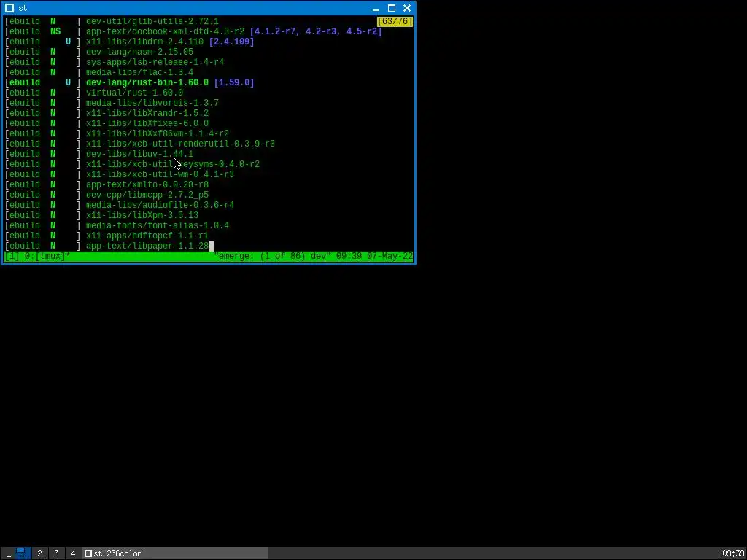747x560 pixels.
Task: Switch to workspace 4 in the pager
Action: click(x=73, y=553)
